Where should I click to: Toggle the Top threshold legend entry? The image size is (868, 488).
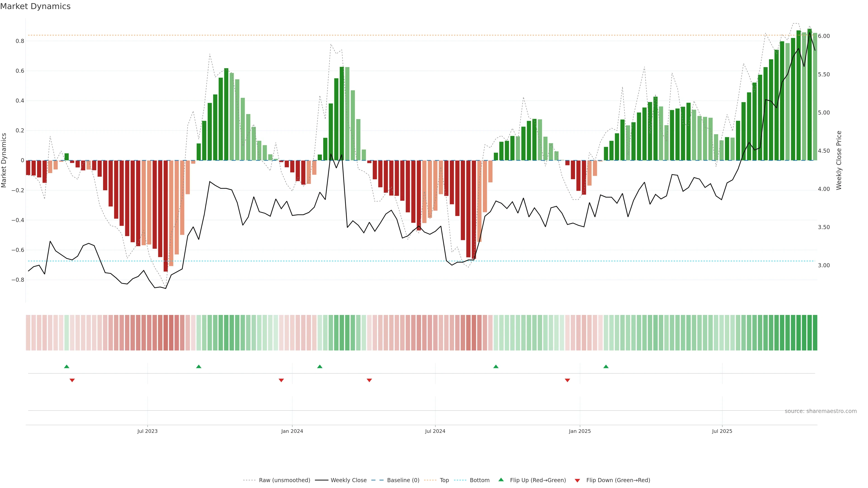444,480
